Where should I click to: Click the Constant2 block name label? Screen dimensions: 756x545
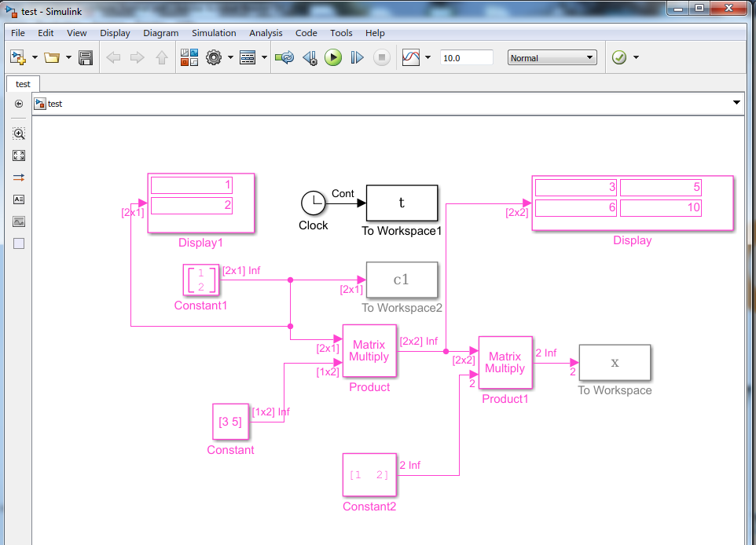(x=369, y=507)
